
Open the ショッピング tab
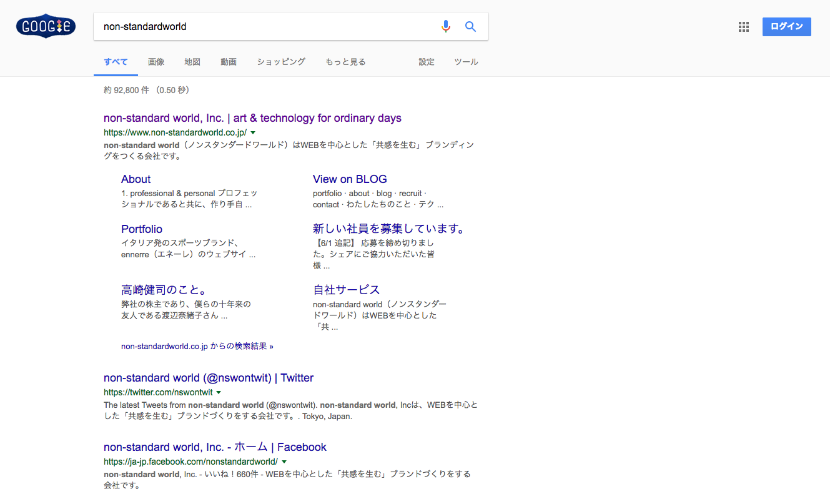281,62
